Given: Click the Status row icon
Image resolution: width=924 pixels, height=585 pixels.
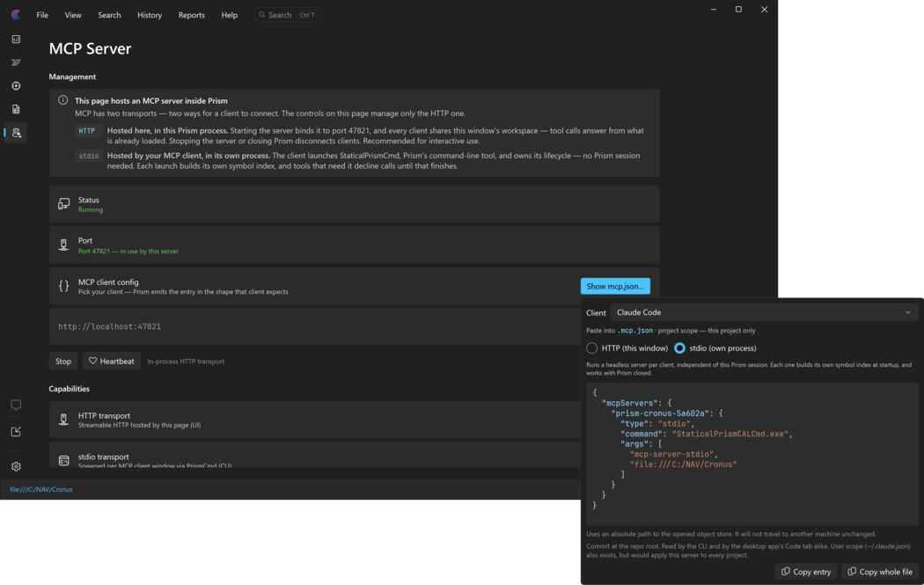Looking at the screenshot, I should 63,204.
